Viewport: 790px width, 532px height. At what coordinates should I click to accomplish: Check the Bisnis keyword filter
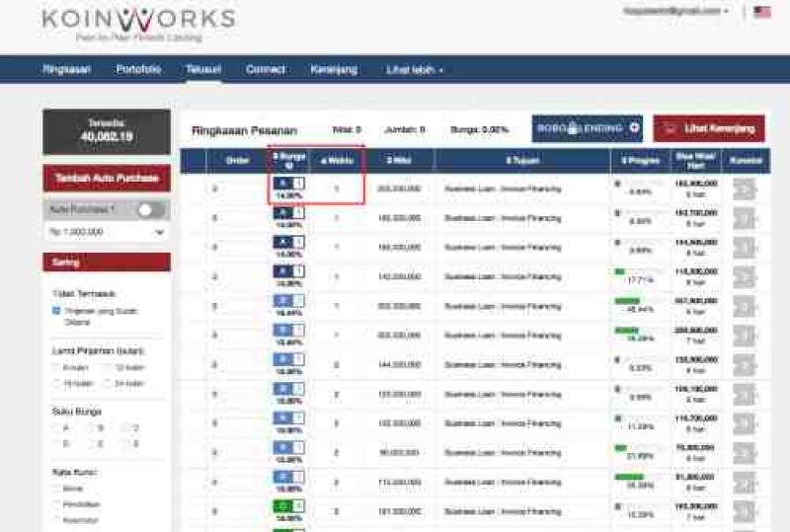56,489
